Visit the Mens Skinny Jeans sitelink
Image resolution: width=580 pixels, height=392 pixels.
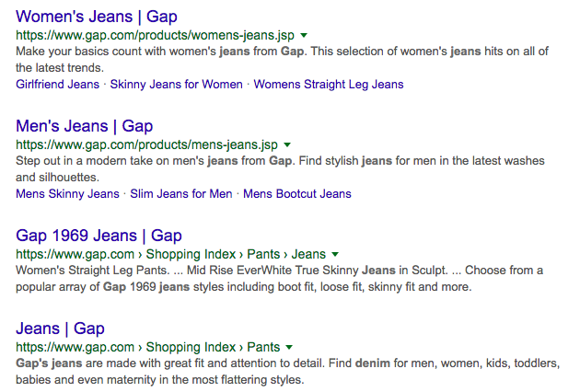pos(68,194)
